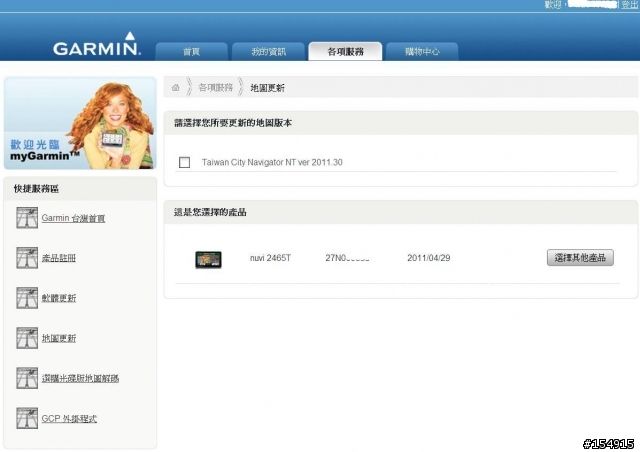Click the 請選擇您所要更新的地圖版本 heading
Screen dimensions: 640x452
(x=233, y=122)
